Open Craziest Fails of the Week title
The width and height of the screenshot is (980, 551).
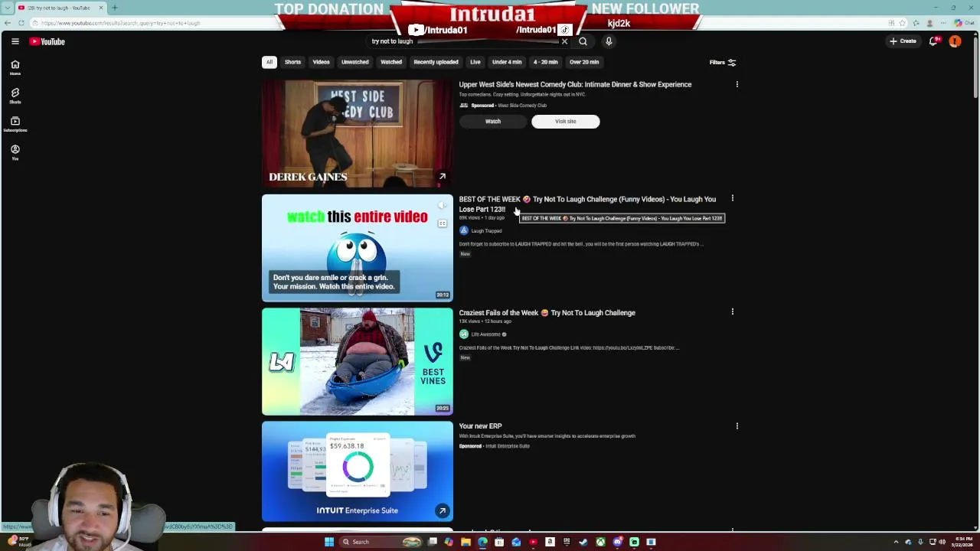click(547, 312)
